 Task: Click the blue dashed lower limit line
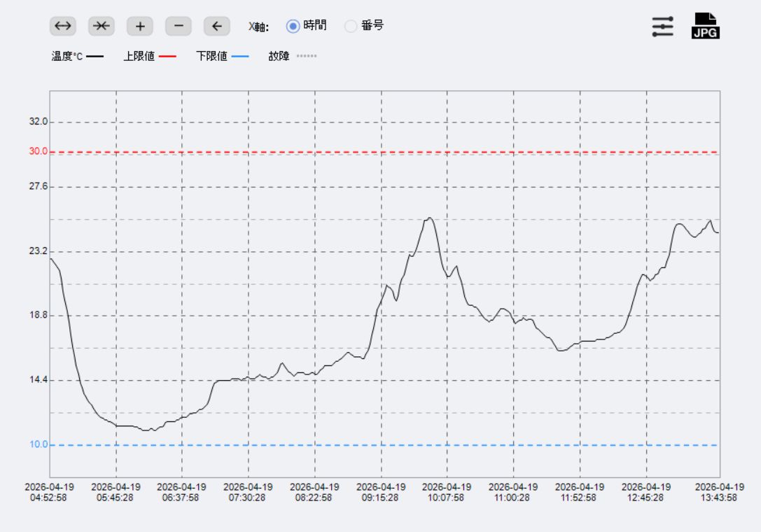point(384,445)
